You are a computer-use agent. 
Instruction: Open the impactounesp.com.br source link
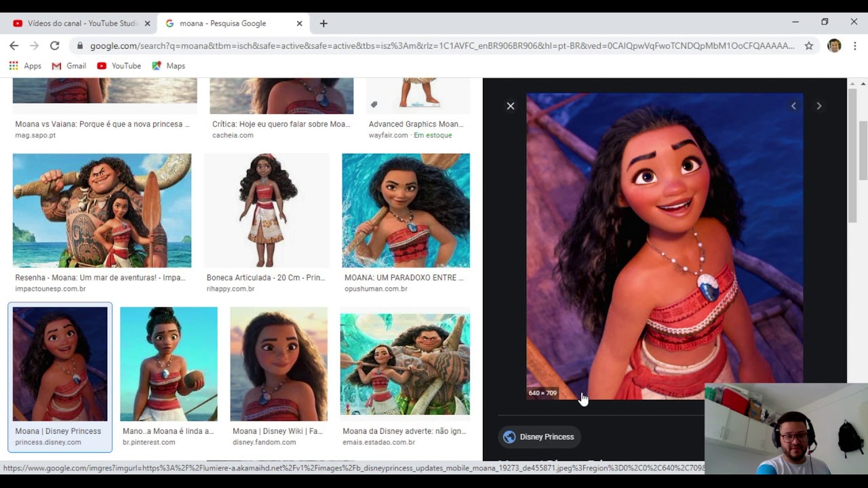tap(50, 289)
